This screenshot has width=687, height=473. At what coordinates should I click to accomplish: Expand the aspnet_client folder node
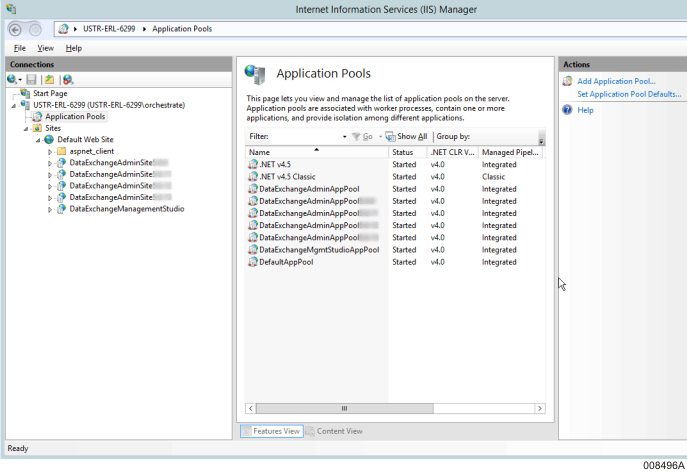point(50,152)
